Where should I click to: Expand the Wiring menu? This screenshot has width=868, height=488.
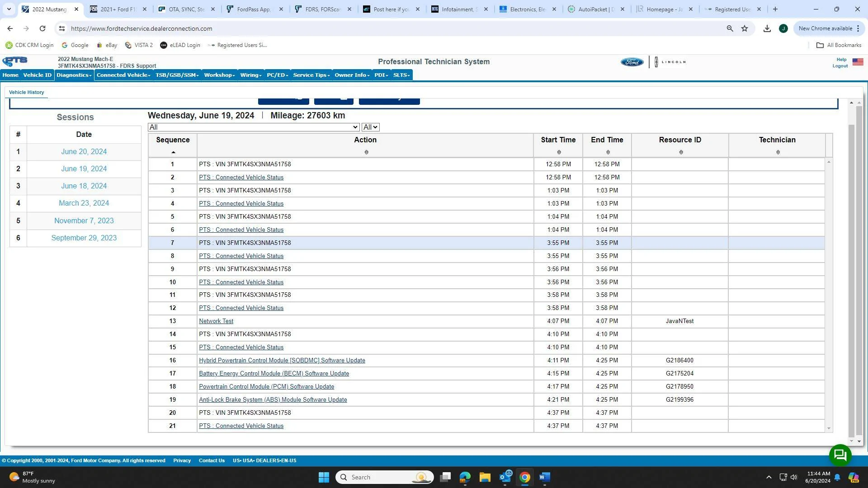251,75
